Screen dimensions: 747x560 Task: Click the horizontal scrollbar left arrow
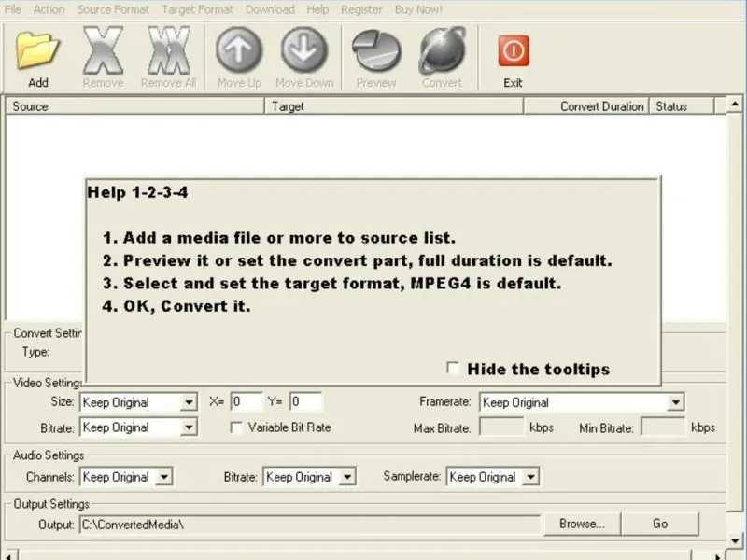(9, 555)
